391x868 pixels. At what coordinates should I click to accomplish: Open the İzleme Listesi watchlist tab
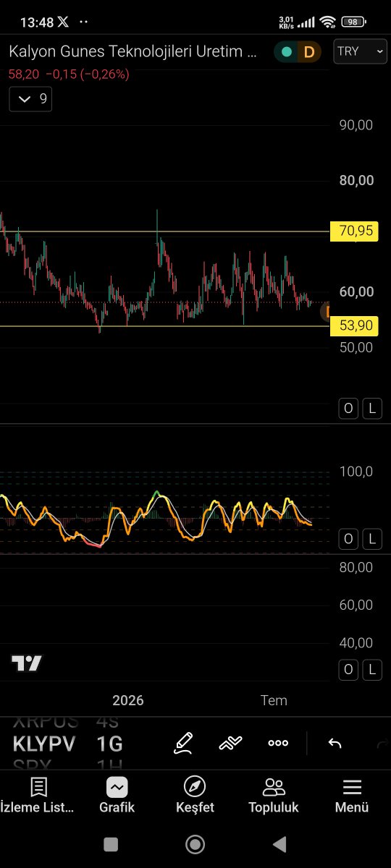coord(38,795)
